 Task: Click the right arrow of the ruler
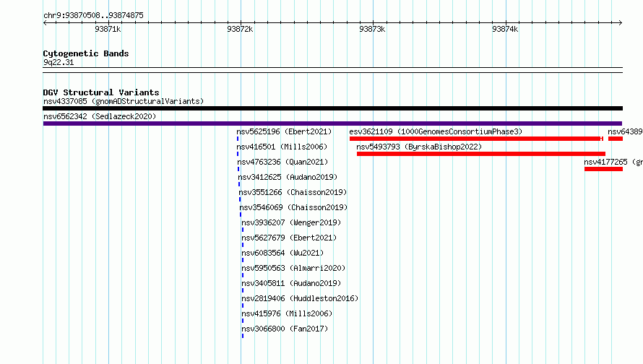tap(621, 22)
